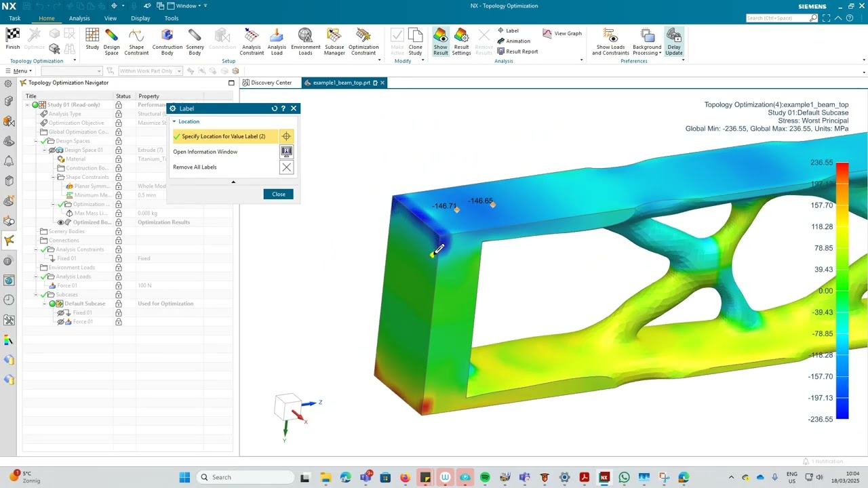Collapse the Default Subcase tree node
This screenshot has height=488, width=868.
coord(45,304)
